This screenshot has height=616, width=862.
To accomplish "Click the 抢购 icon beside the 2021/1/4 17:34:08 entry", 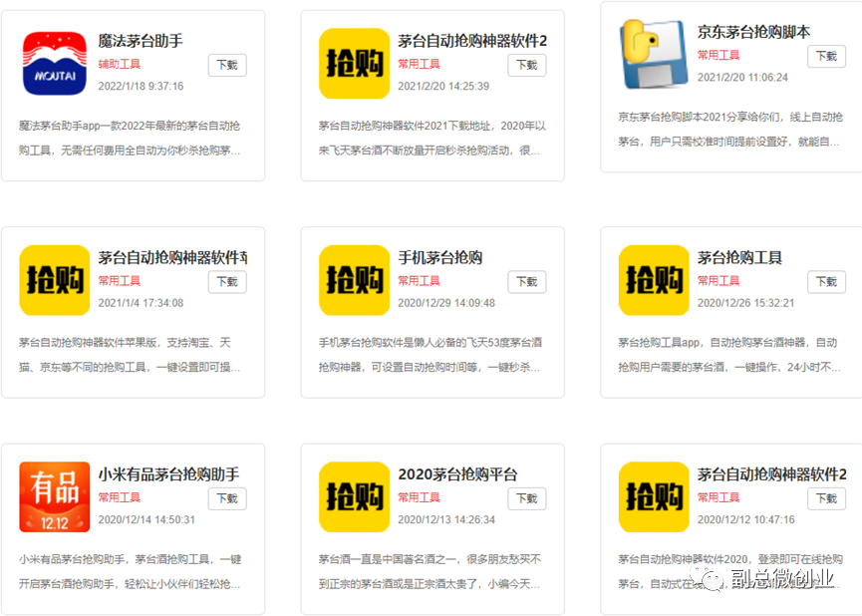I will click(55, 280).
